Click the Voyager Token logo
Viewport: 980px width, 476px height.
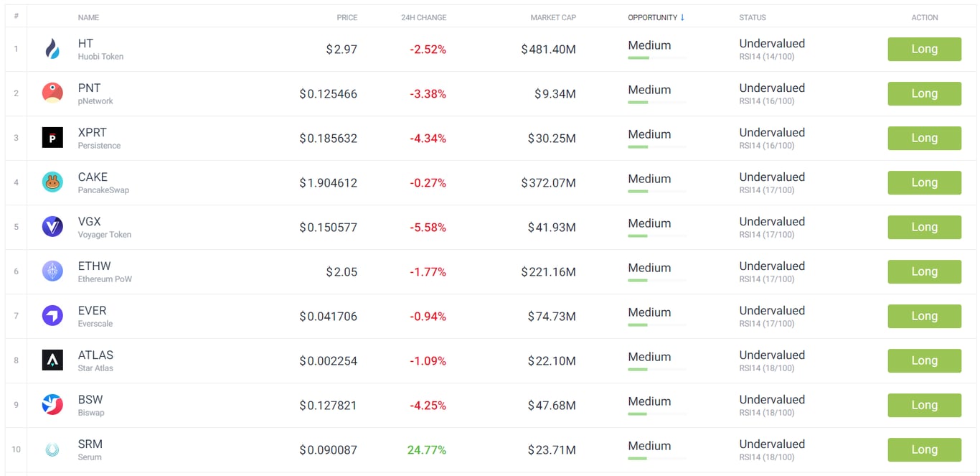tap(52, 227)
